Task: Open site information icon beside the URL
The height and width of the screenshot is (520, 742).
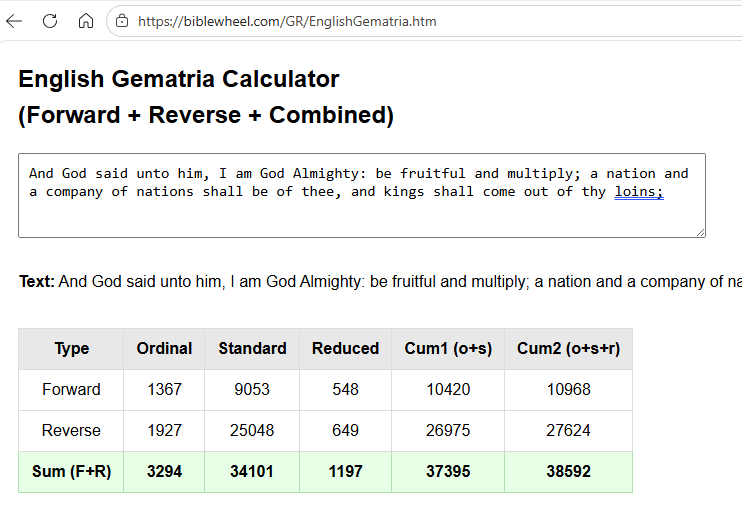Action: click(122, 21)
